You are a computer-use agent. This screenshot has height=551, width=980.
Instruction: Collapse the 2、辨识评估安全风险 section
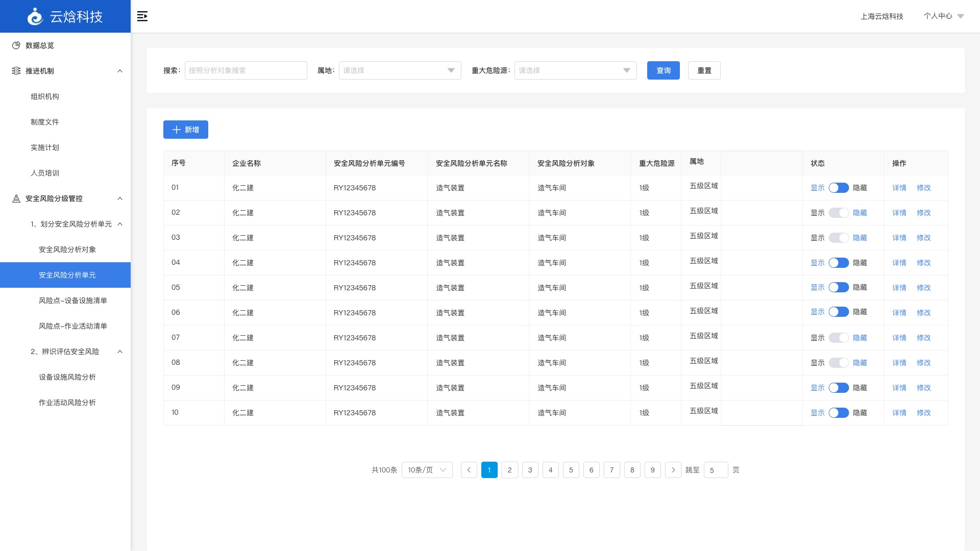pos(120,352)
